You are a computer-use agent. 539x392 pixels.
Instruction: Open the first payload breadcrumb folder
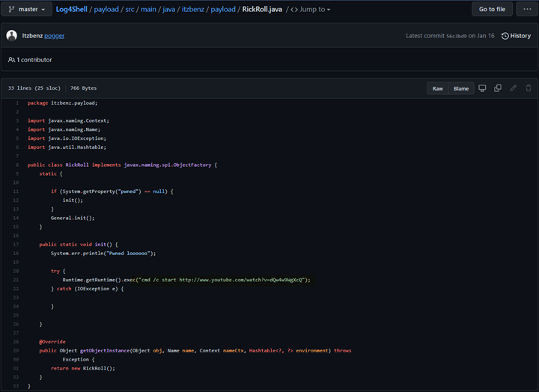point(106,9)
